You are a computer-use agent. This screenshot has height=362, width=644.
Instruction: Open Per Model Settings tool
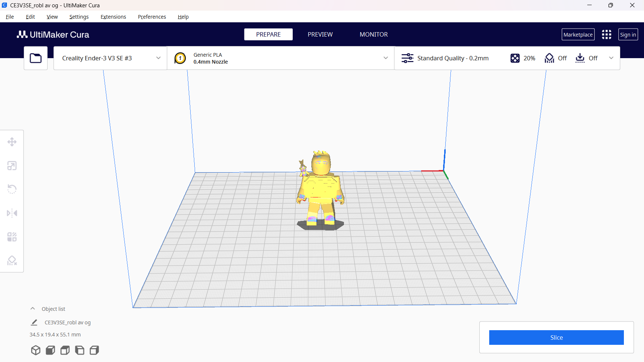(x=12, y=237)
